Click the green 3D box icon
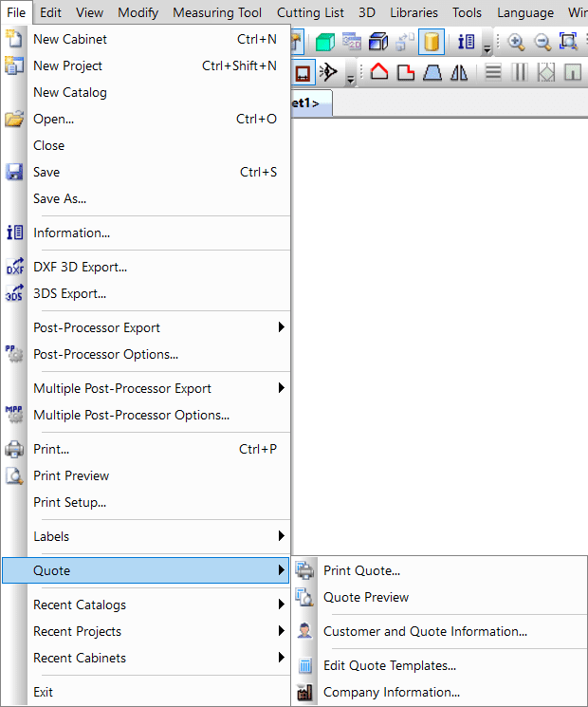 tap(324, 42)
